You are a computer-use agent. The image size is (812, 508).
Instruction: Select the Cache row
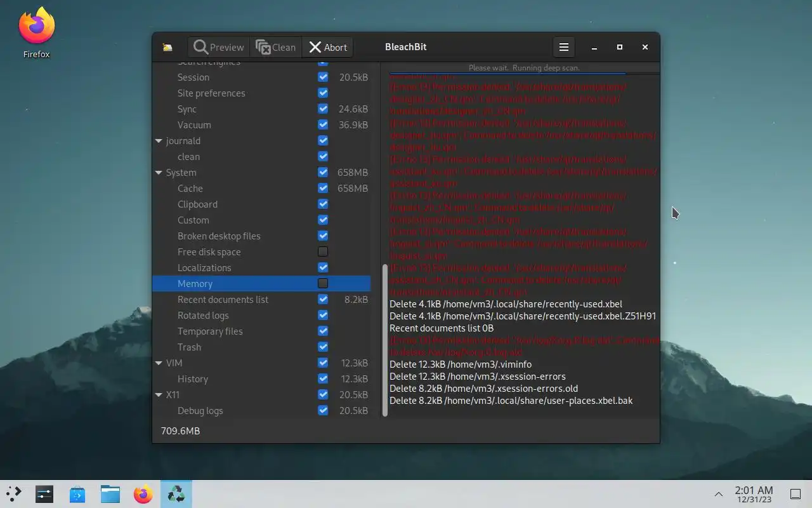tap(261, 189)
